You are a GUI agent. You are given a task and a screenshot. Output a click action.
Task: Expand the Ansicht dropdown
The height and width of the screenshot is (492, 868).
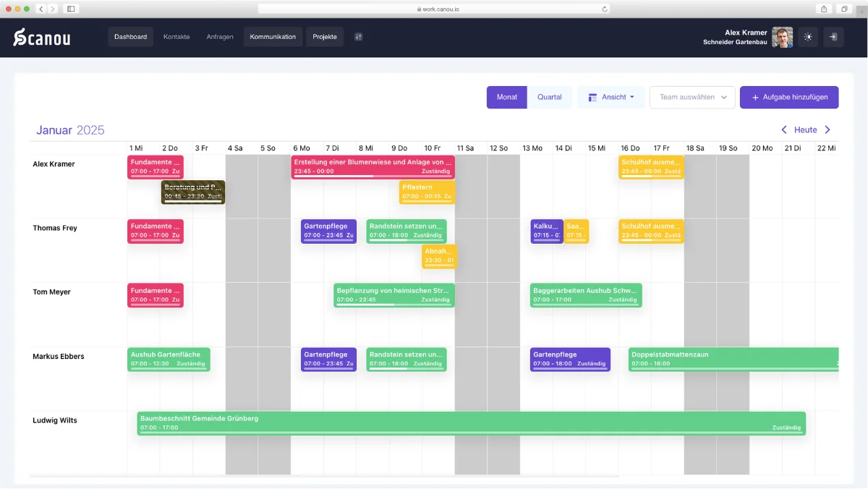[x=610, y=97]
